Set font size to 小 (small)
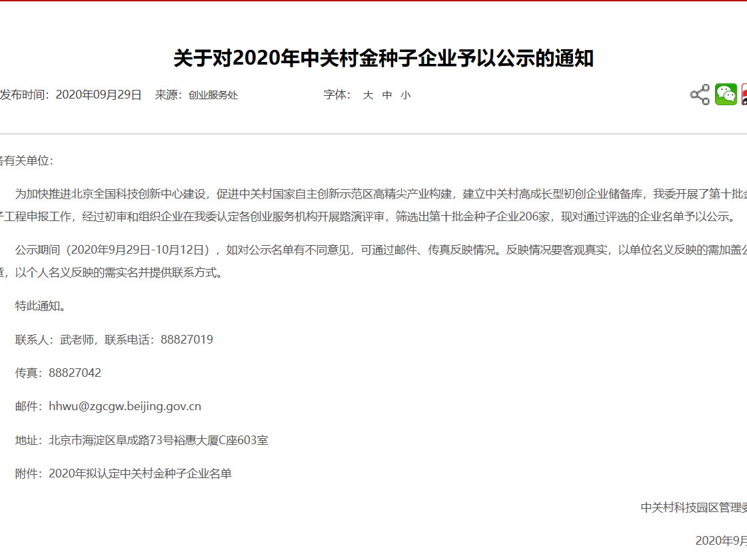 tap(406, 95)
